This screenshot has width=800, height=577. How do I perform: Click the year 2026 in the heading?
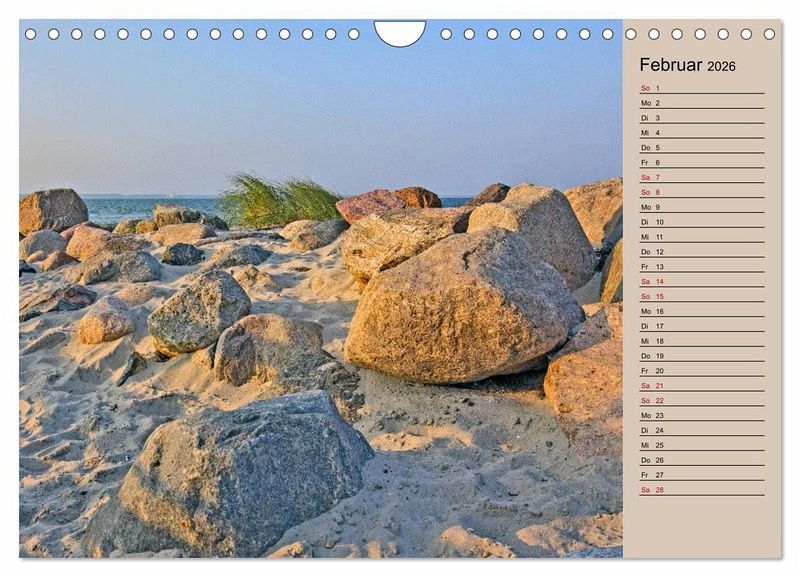click(721, 66)
